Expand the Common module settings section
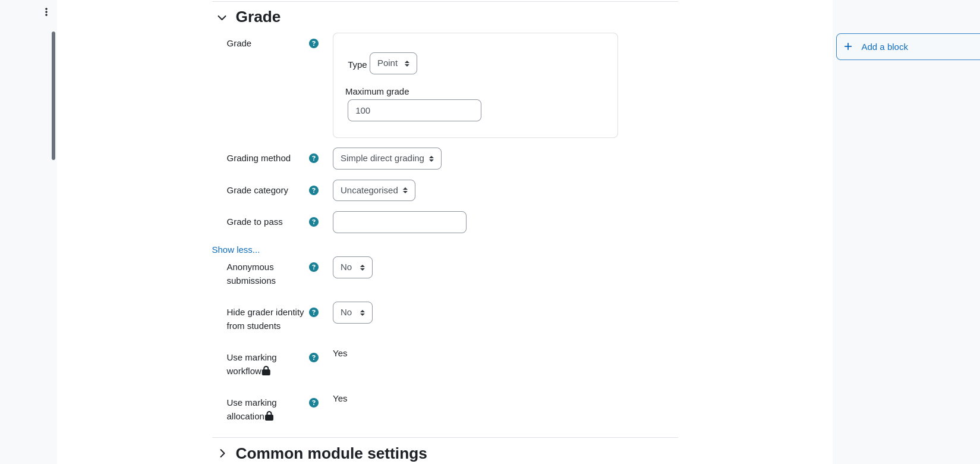 click(x=222, y=453)
